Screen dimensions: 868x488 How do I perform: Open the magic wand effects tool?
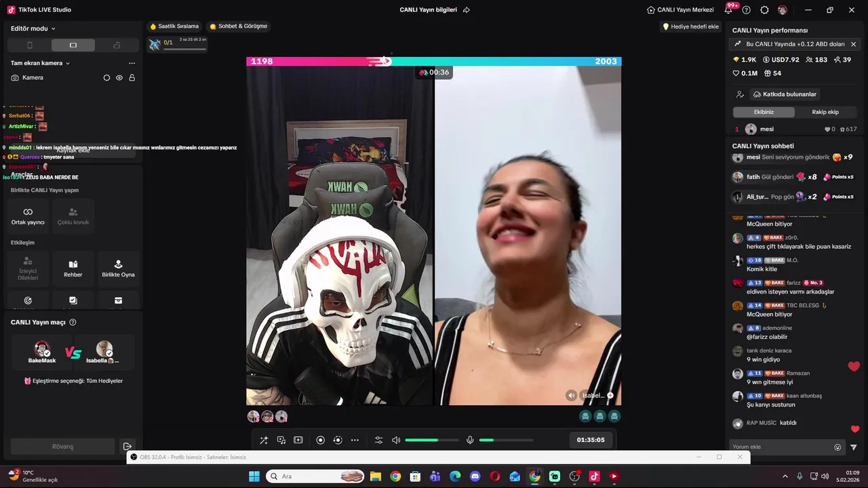264,440
